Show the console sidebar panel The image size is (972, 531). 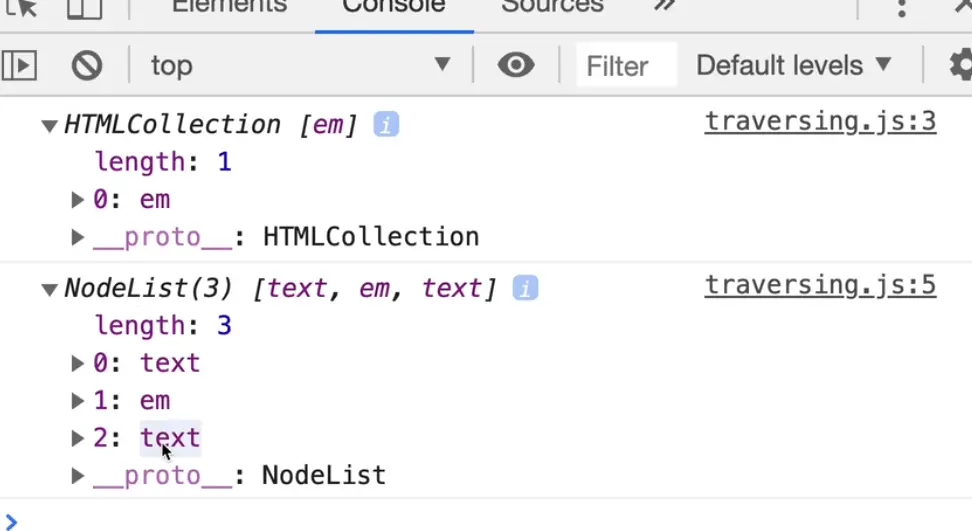point(19,66)
